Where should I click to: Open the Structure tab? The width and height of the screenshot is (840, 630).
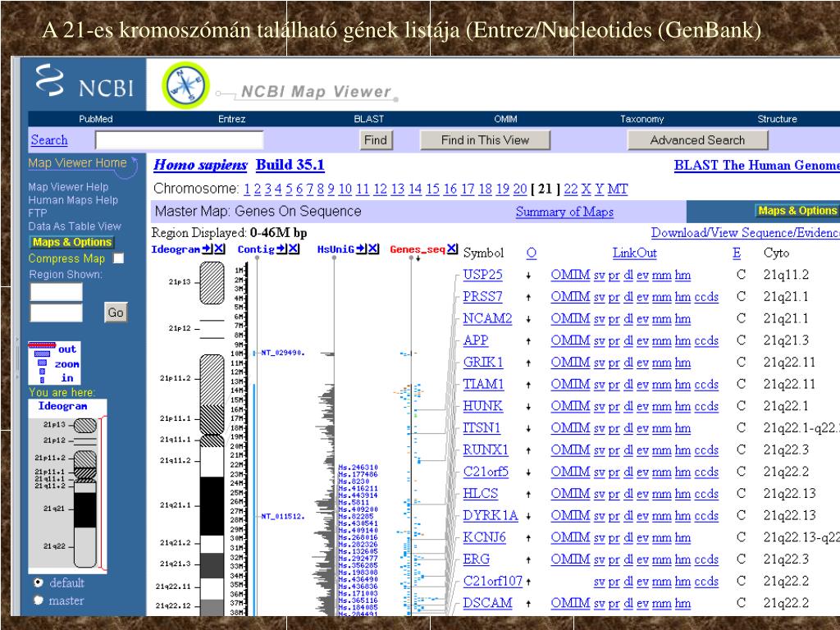778,119
